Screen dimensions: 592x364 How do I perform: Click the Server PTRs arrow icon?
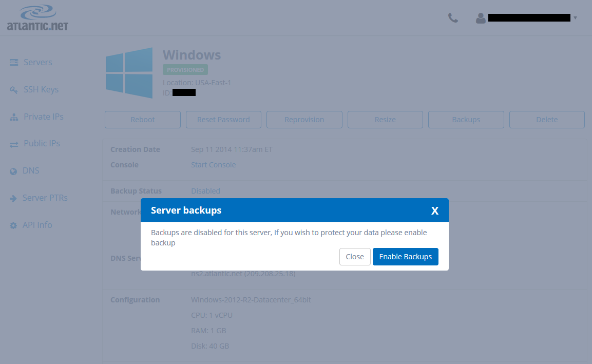[x=13, y=198]
